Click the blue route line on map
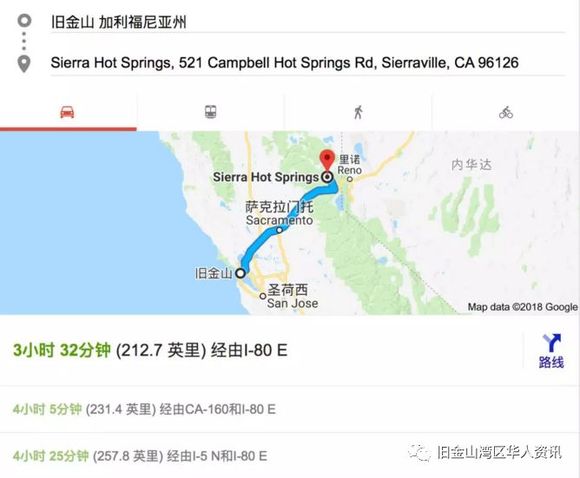 coord(259,243)
